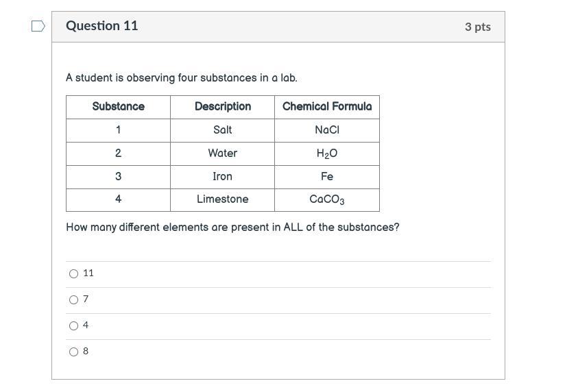Click the Water description cell

click(222, 154)
